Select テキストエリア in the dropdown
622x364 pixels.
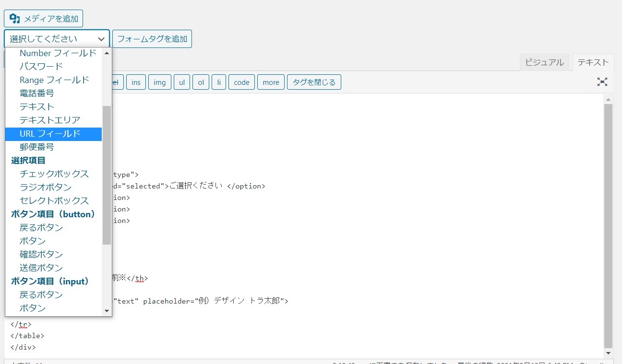(50, 120)
